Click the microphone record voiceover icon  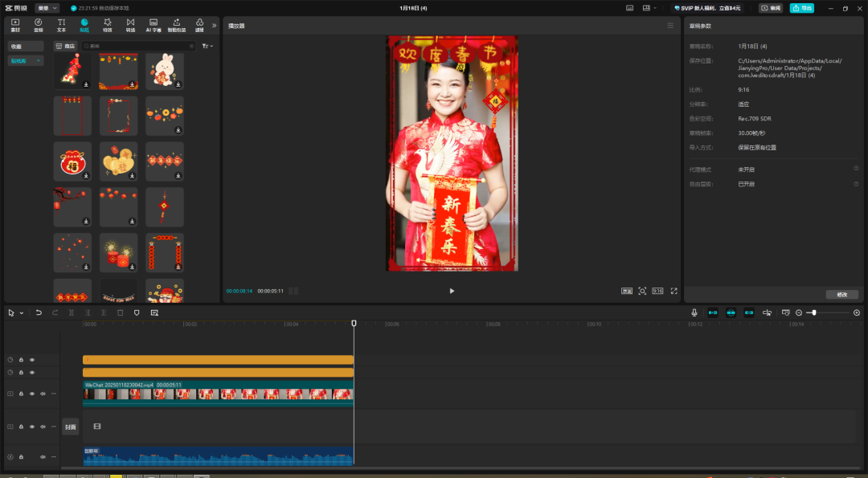(694, 313)
